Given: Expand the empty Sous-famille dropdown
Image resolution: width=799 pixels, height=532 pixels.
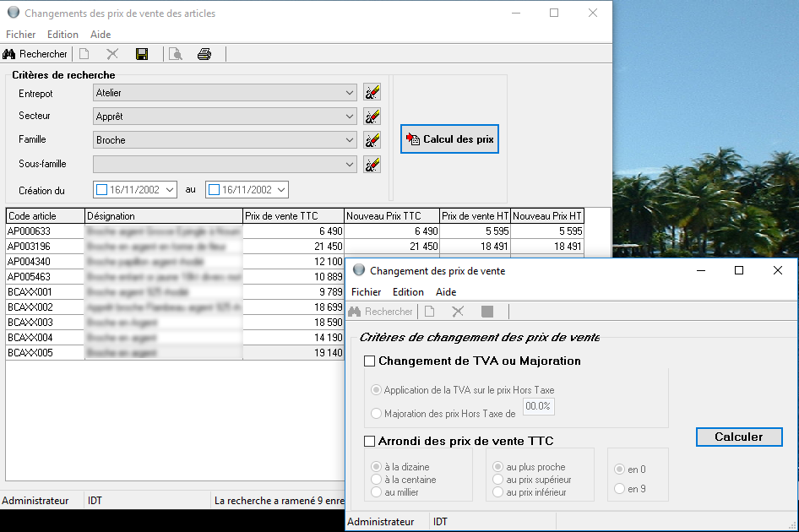Looking at the screenshot, I should (x=351, y=165).
